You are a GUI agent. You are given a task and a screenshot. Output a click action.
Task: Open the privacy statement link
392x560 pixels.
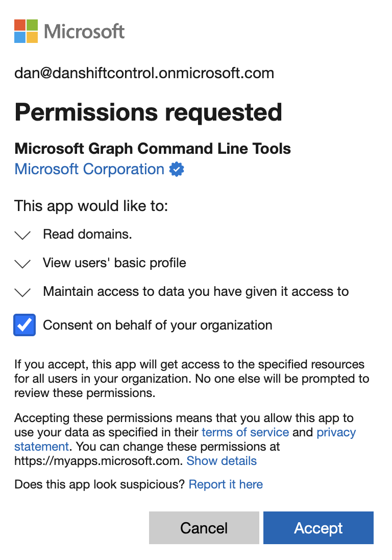336,432
